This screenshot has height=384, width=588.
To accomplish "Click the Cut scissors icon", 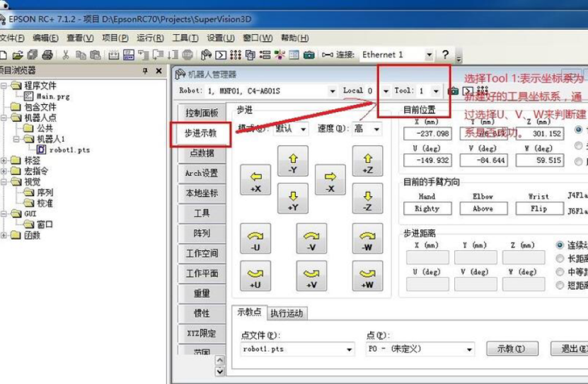I will [x=66, y=55].
